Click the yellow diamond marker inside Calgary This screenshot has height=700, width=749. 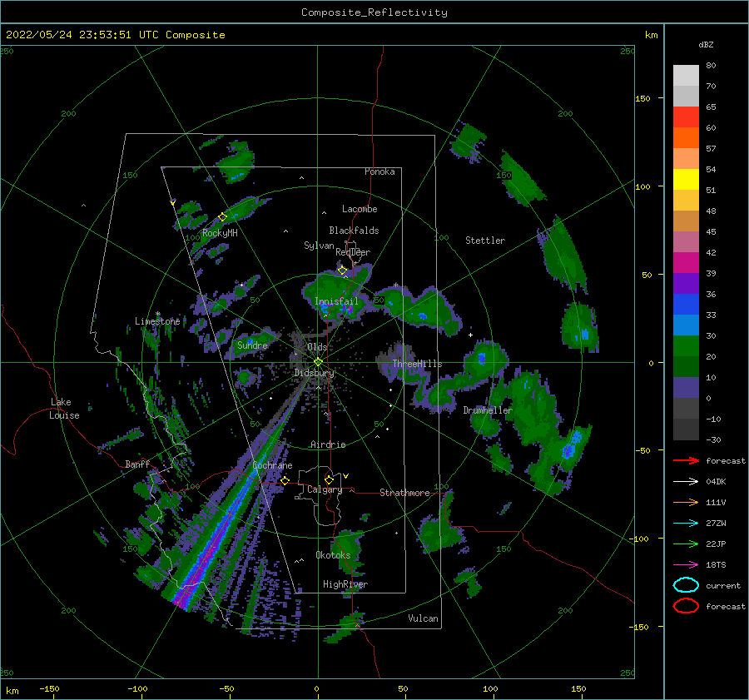tap(329, 479)
